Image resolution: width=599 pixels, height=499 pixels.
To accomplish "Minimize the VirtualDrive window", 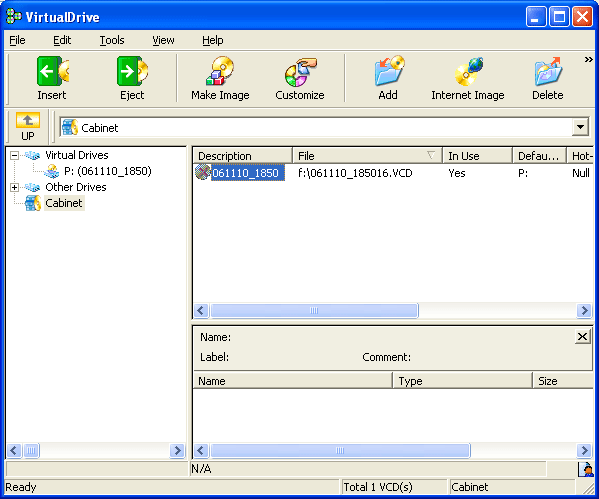I will pyautogui.click(x=536, y=16).
